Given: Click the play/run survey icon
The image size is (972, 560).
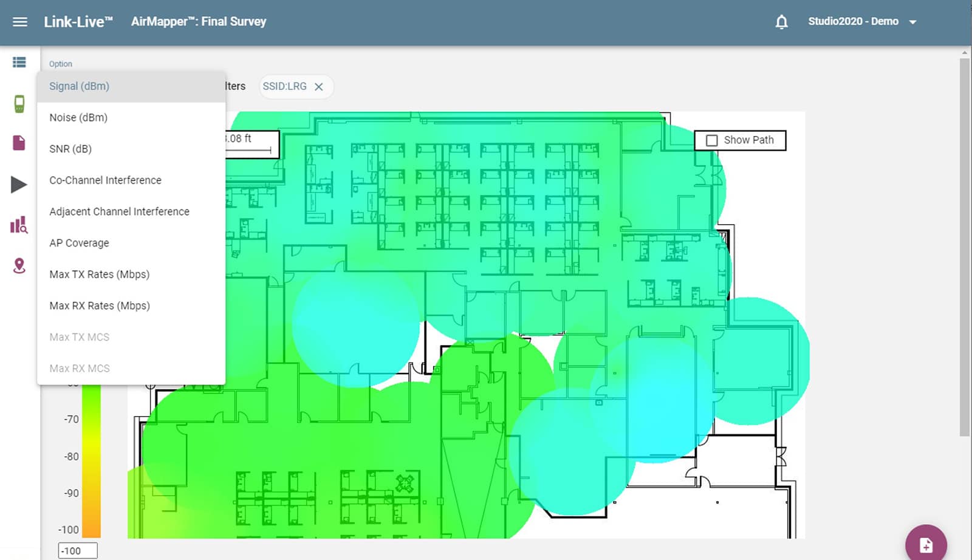Looking at the screenshot, I should (x=18, y=184).
